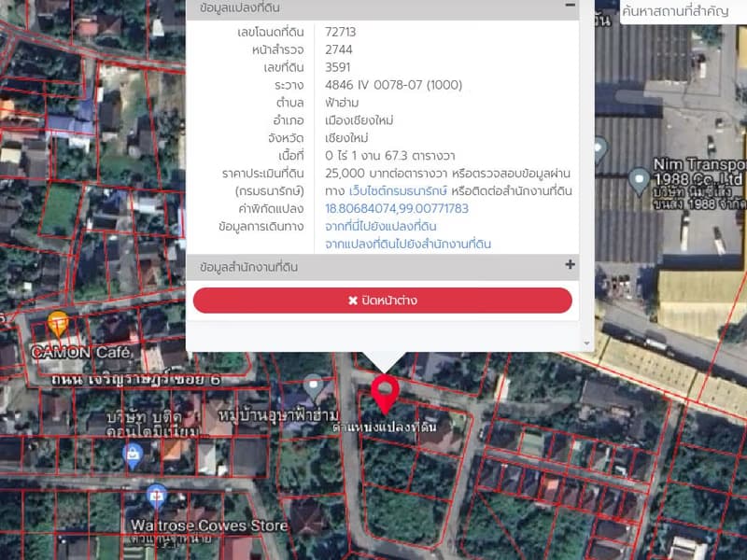Viewport: 747px width, 560px height.
Task: Click จากแปลงที่ดินไปยังสำนักงานที่ดิน directions link
Action: pyautogui.click(x=408, y=244)
